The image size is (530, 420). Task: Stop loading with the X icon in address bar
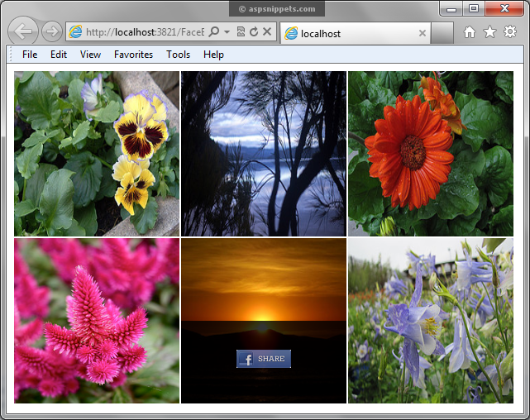(x=267, y=31)
